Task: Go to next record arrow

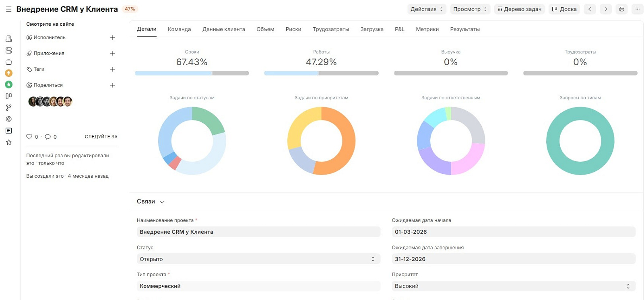Action: coord(606,9)
